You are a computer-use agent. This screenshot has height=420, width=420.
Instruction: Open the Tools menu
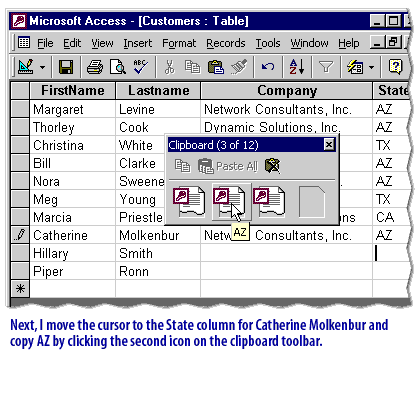[268, 43]
